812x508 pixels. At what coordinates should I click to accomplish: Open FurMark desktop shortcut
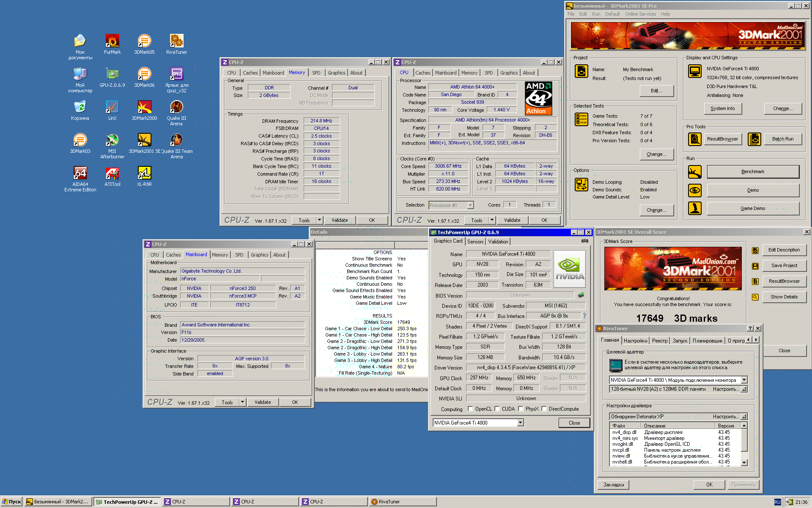tap(112, 41)
